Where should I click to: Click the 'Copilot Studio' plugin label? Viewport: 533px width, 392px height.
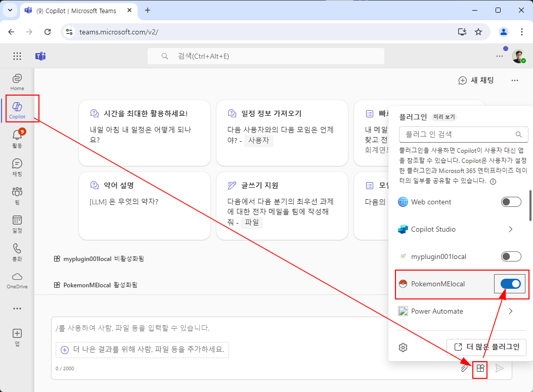[x=433, y=229]
